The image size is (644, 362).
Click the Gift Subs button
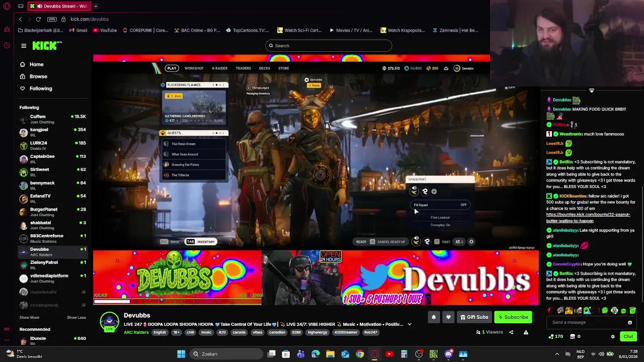pos(474,317)
